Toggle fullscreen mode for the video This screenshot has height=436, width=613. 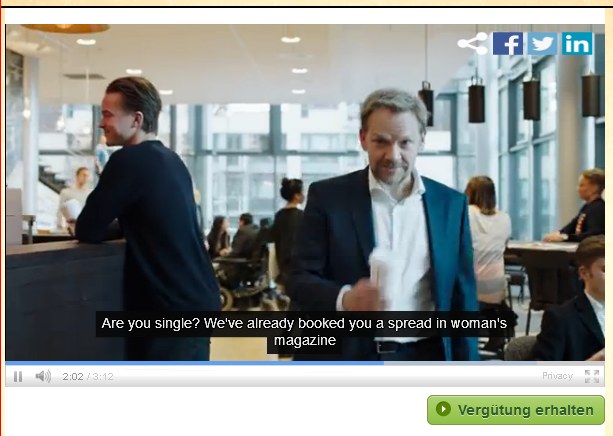tap(592, 376)
